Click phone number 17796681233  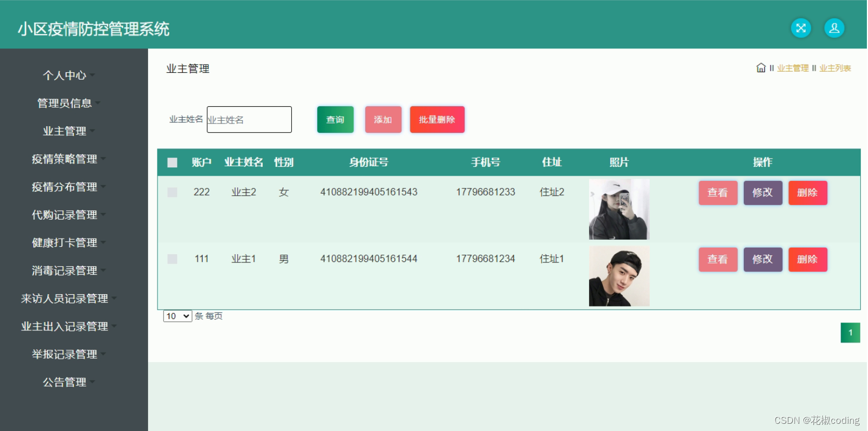point(486,192)
